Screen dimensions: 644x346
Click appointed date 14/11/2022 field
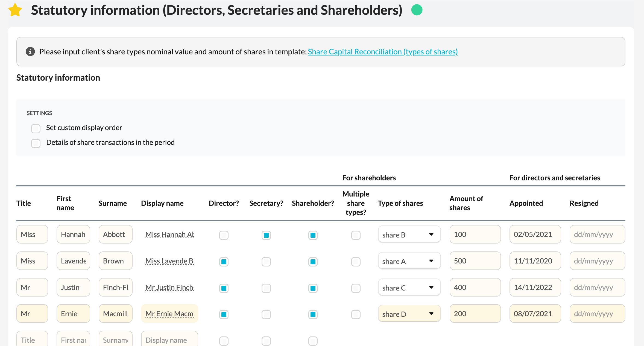pyautogui.click(x=535, y=288)
